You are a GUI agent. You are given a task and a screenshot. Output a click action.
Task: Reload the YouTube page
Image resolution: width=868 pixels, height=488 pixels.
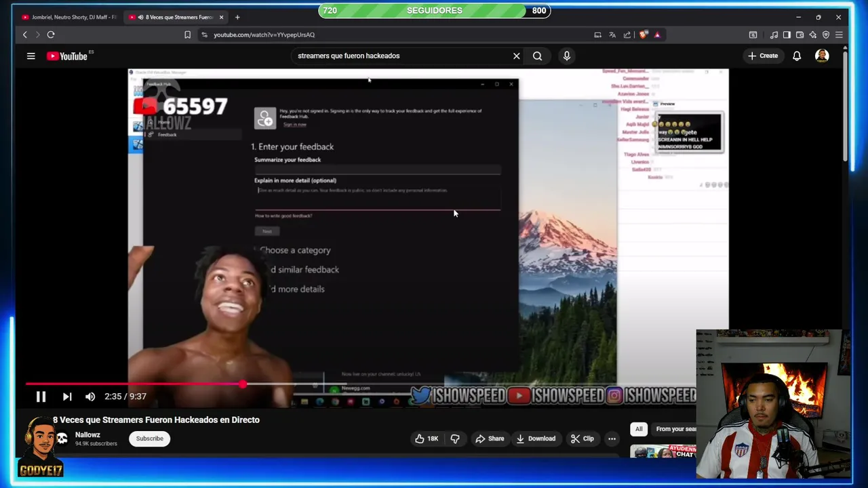[x=51, y=35]
